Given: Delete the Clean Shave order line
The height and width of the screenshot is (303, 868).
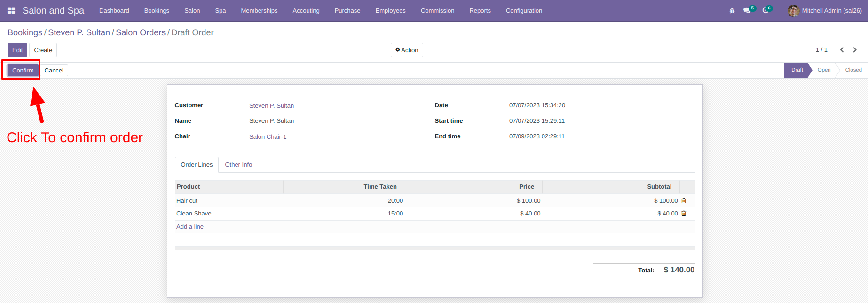Looking at the screenshot, I should pyautogui.click(x=684, y=213).
